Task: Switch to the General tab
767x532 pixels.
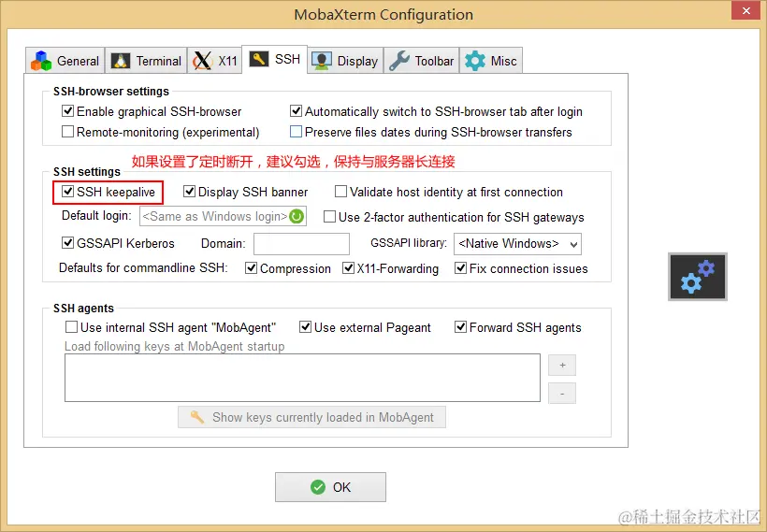Action: (x=65, y=61)
